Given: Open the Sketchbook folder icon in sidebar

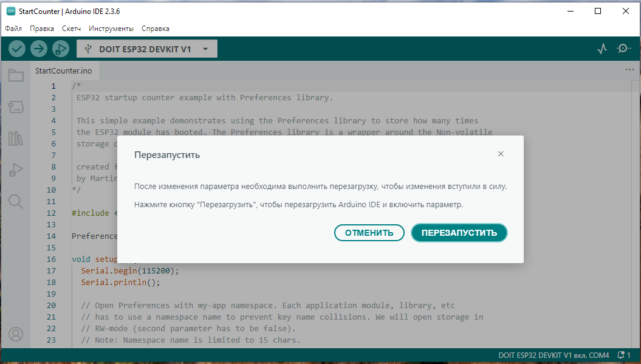Looking at the screenshot, I should (16, 76).
